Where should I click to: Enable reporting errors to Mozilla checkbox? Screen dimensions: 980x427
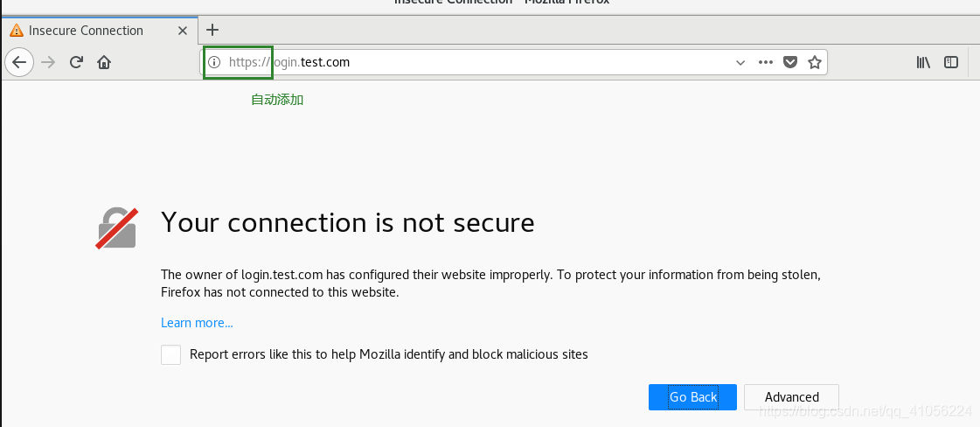[x=170, y=354]
